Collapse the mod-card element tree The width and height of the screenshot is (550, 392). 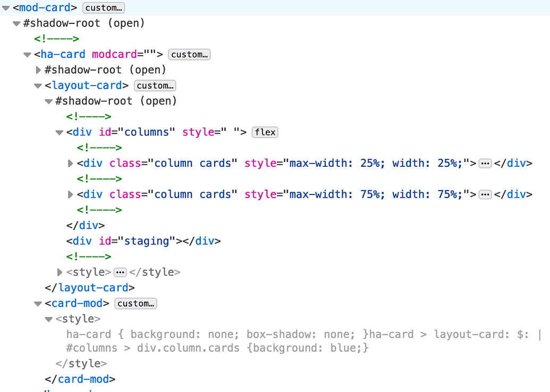click(5, 7)
